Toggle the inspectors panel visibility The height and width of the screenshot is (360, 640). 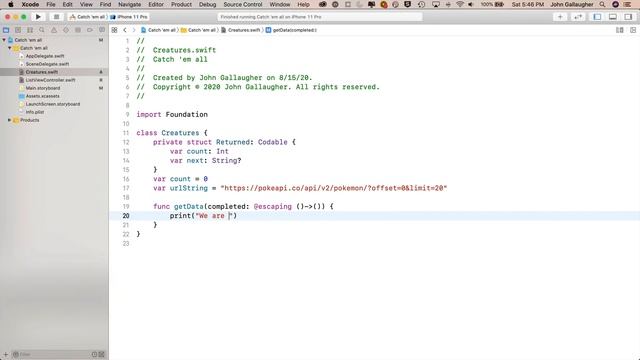(628, 17)
